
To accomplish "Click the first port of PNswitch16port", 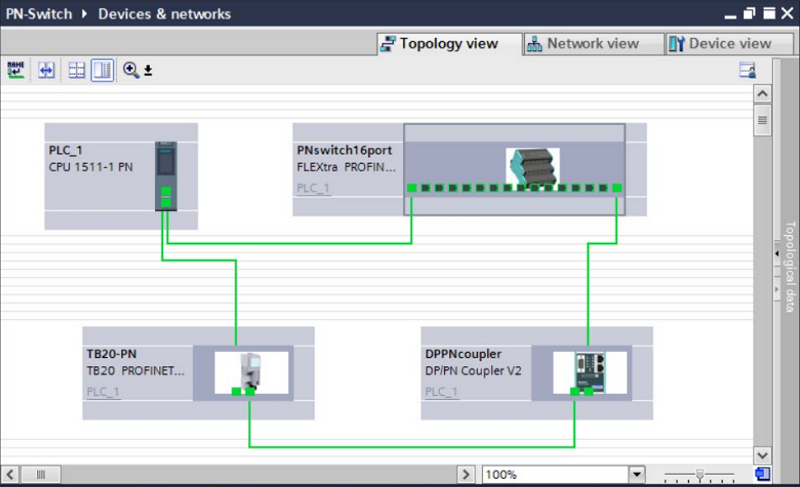I will pyautogui.click(x=412, y=188).
